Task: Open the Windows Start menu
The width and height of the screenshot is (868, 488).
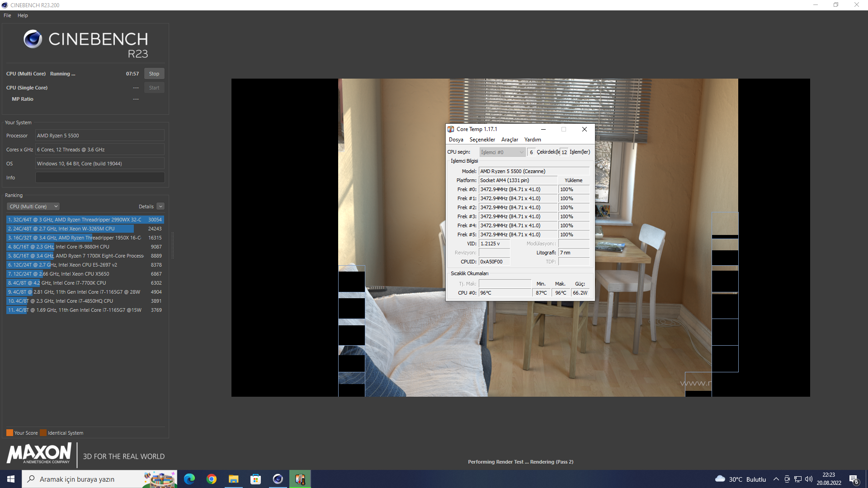Action: click(11, 479)
